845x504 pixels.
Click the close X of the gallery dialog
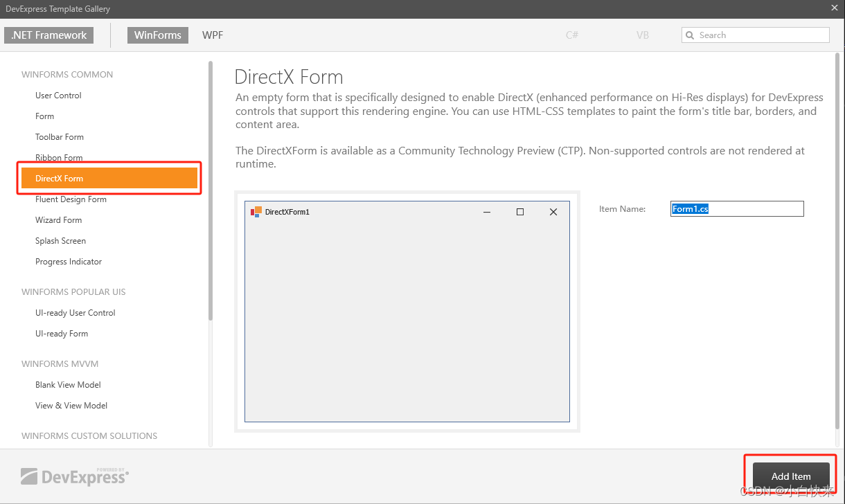(x=834, y=8)
